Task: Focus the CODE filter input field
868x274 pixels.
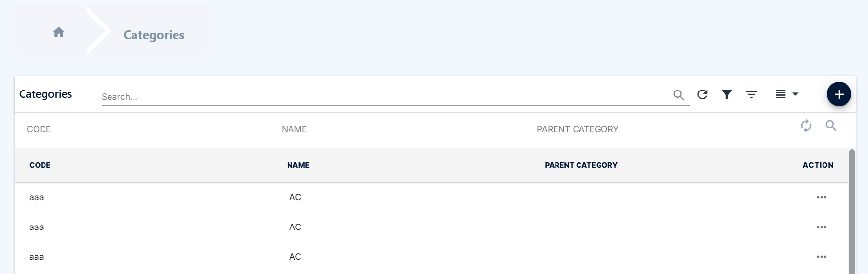Action: coord(154,129)
